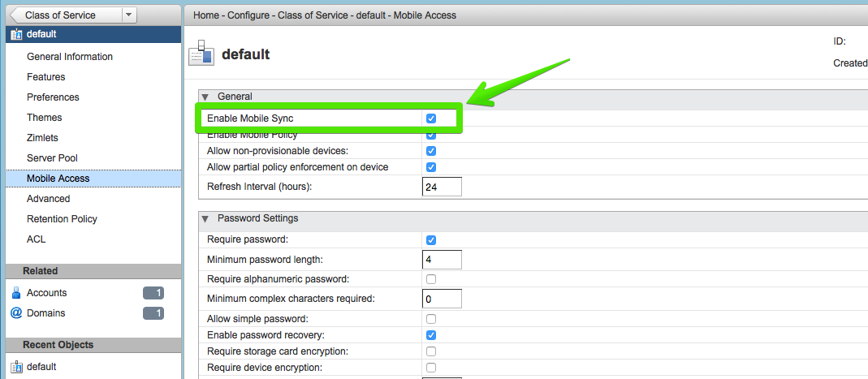
Task: Click the default COS icon in sidebar header
Action: 16,34
